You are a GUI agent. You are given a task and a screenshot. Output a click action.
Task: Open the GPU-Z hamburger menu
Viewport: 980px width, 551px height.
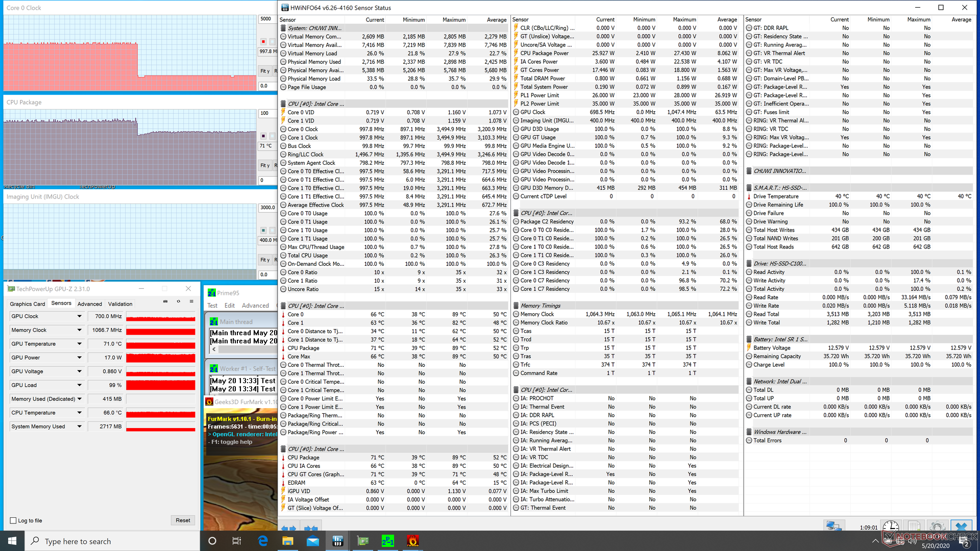[191, 302]
